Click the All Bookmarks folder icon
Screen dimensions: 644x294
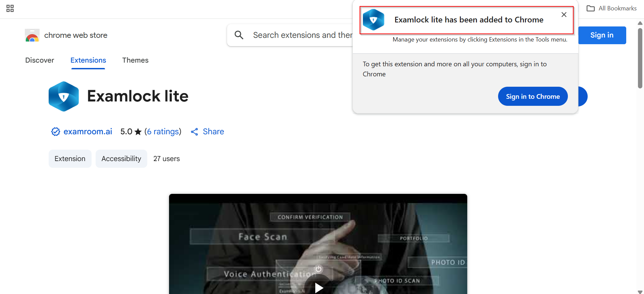pos(590,8)
